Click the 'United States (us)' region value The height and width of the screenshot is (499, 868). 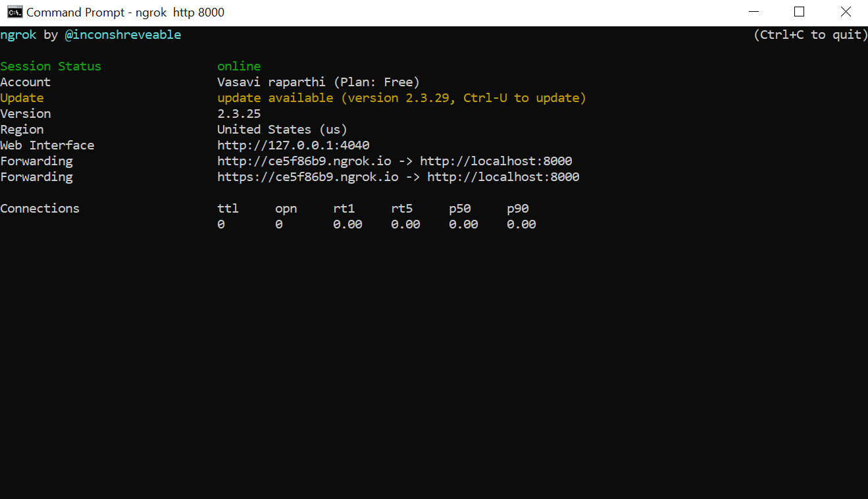pos(282,130)
